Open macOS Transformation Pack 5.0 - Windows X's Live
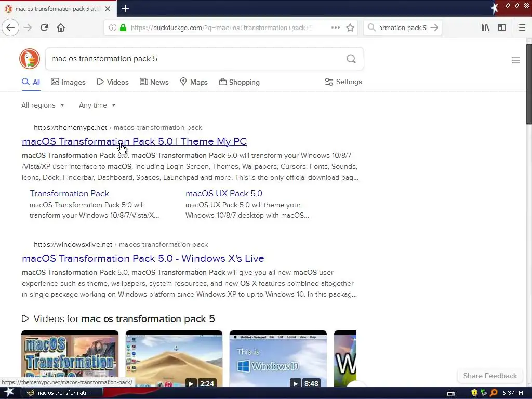This screenshot has height=399, width=532. click(143, 259)
